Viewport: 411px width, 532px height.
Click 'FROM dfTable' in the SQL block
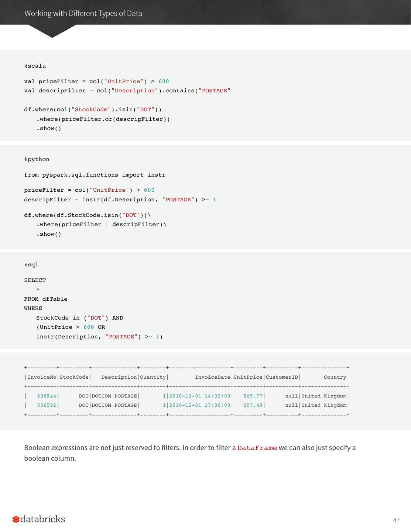(46, 299)
